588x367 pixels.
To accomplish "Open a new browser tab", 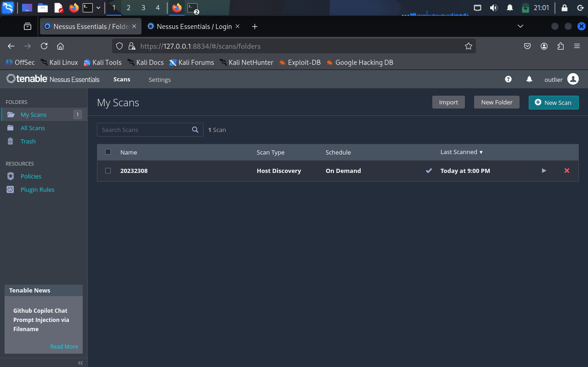I will (254, 27).
